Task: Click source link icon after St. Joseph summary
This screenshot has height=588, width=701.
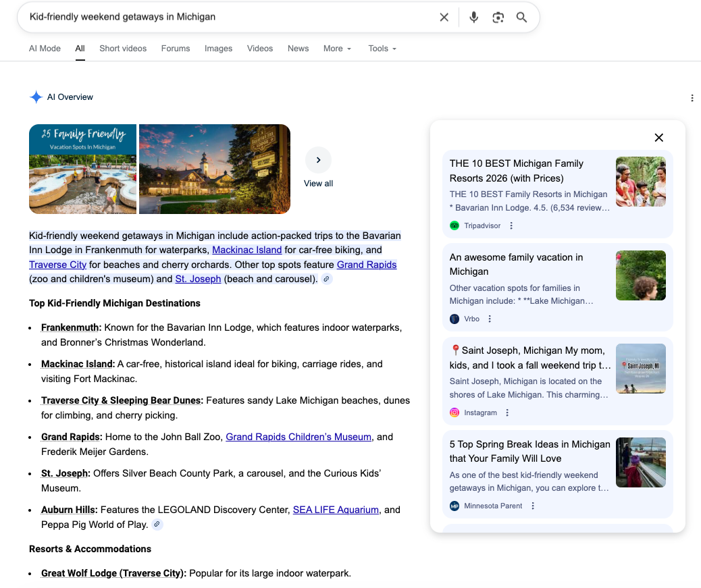Action: (x=326, y=279)
